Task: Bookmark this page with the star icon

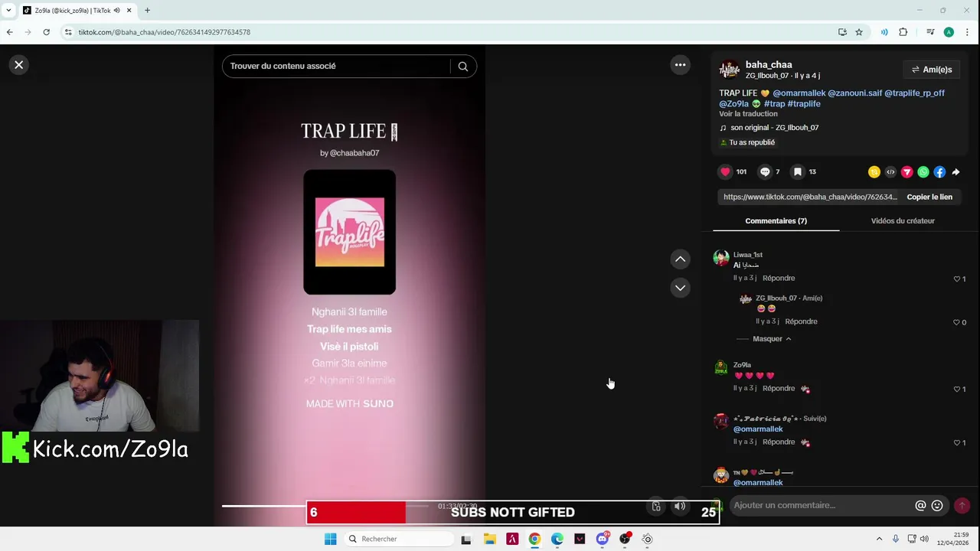Action: [859, 32]
